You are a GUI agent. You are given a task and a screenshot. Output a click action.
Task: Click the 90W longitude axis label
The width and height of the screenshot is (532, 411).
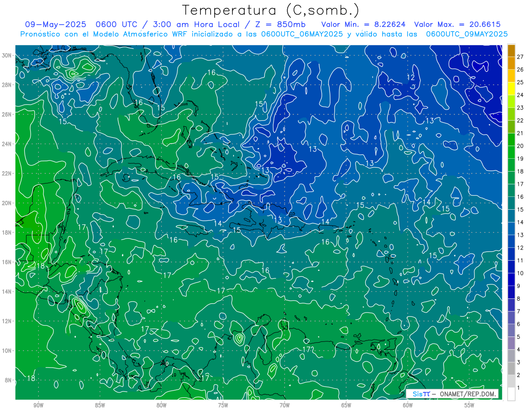(38, 405)
